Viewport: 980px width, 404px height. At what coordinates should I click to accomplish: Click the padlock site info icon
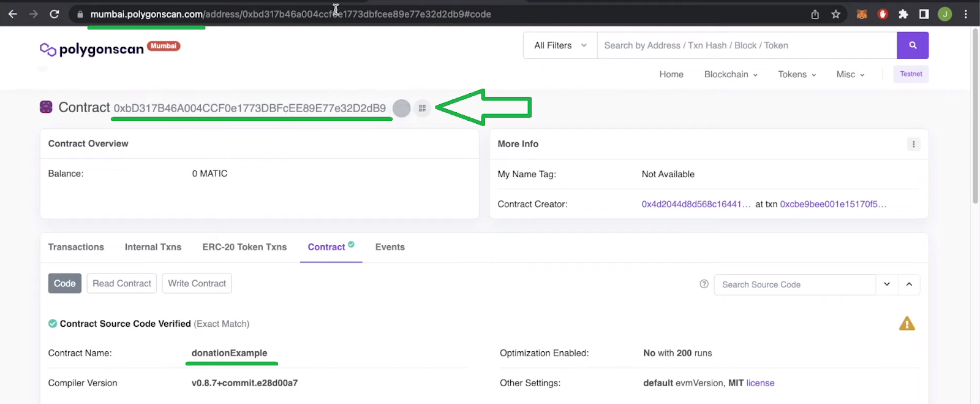pyautogui.click(x=80, y=13)
